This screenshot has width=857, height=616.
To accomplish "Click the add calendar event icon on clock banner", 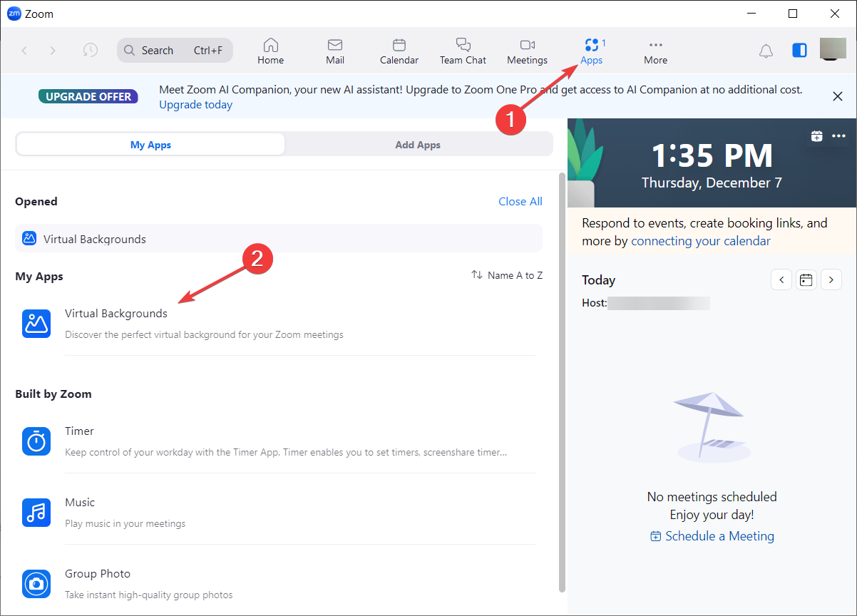I will tap(817, 135).
